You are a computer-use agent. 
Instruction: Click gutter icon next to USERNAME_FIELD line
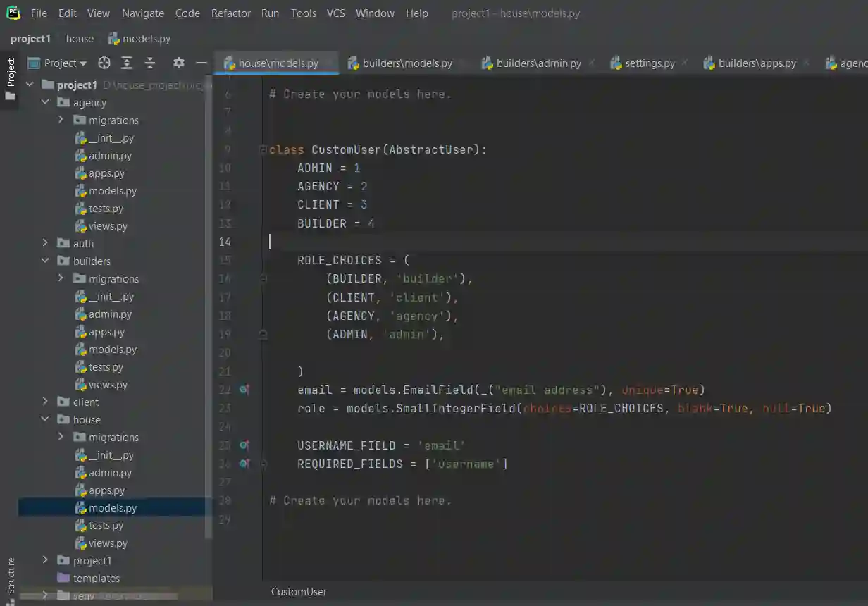(x=244, y=445)
